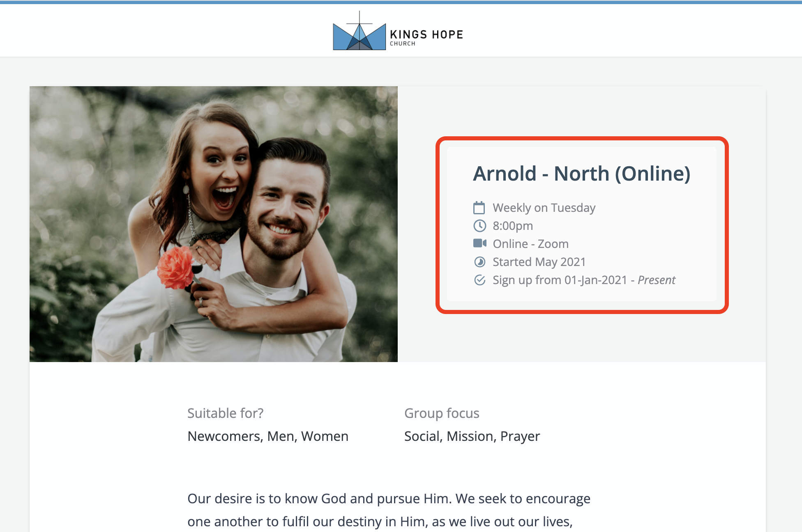This screenshot has height=532, width=802.
Task: Click the 8:00pm meeting time text
Action: [512, 226]
